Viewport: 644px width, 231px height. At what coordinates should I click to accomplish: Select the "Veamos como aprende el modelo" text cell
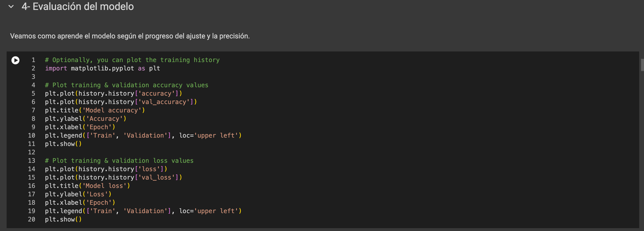pyautogui.click(x=130, y=36)
